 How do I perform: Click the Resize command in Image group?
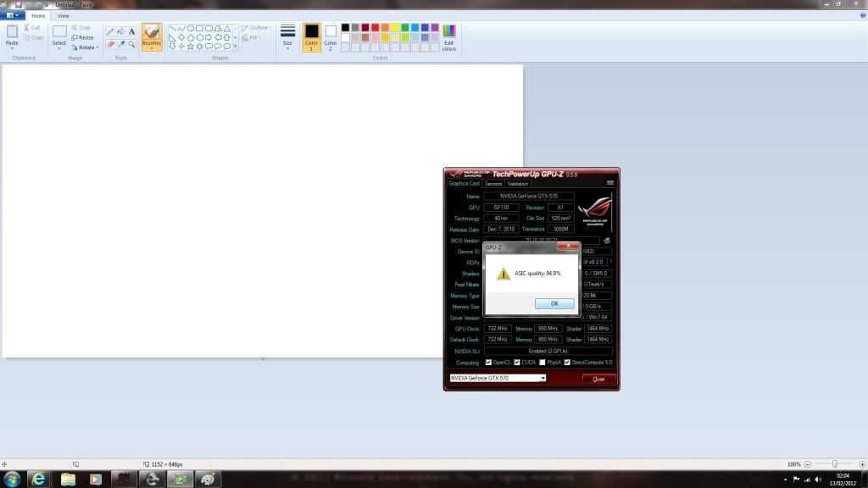click(82, 37)
